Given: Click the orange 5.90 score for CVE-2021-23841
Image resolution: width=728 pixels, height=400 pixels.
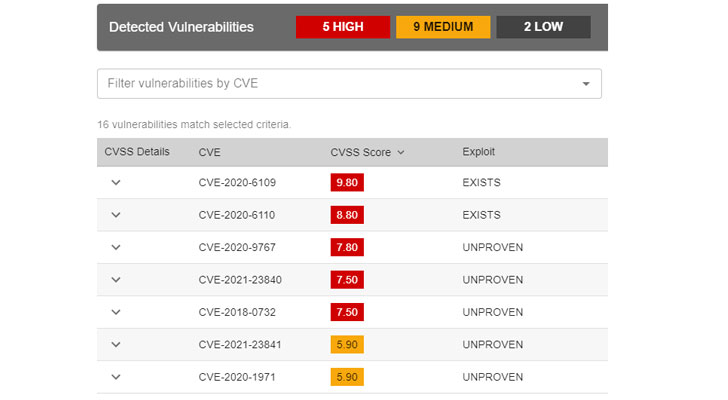Looking at the screenshot, I should pyautogui.click(x=347, y=345).
